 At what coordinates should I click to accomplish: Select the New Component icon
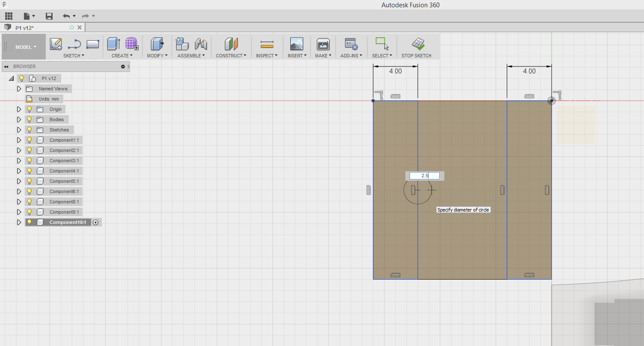coord(182,44)
